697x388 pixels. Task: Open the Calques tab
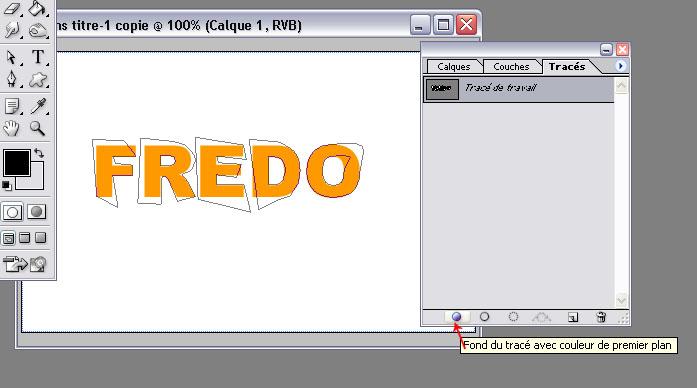453,67
